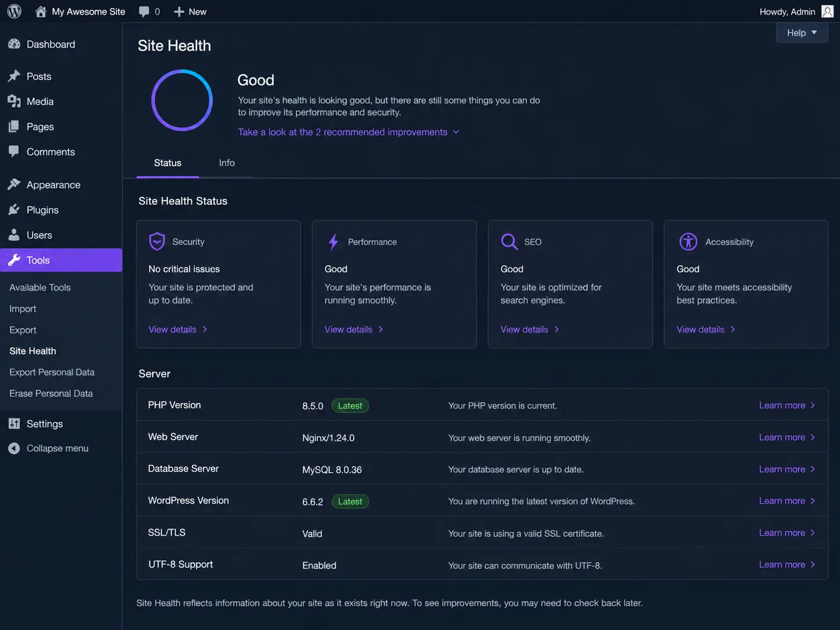Open the Admin avatar icon
The image size is (840, 630).
827,12
